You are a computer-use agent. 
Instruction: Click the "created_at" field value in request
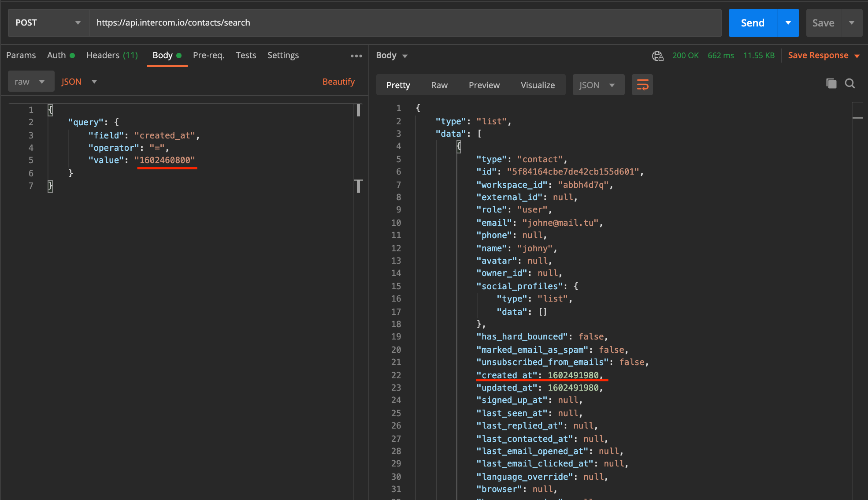[164, 136]
